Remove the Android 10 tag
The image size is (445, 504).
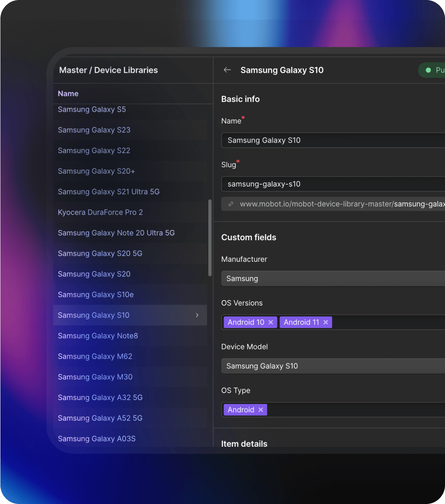(271, 322)
